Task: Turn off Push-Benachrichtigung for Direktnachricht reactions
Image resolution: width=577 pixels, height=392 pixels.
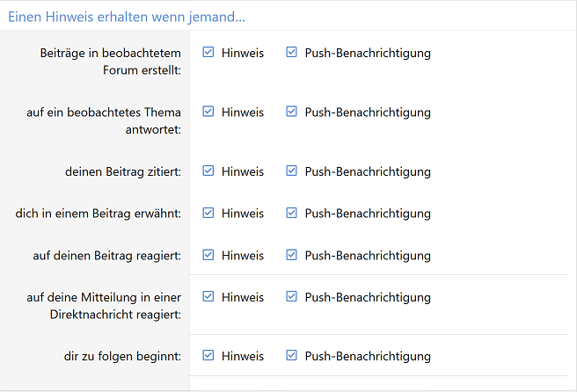Action: 292,297
